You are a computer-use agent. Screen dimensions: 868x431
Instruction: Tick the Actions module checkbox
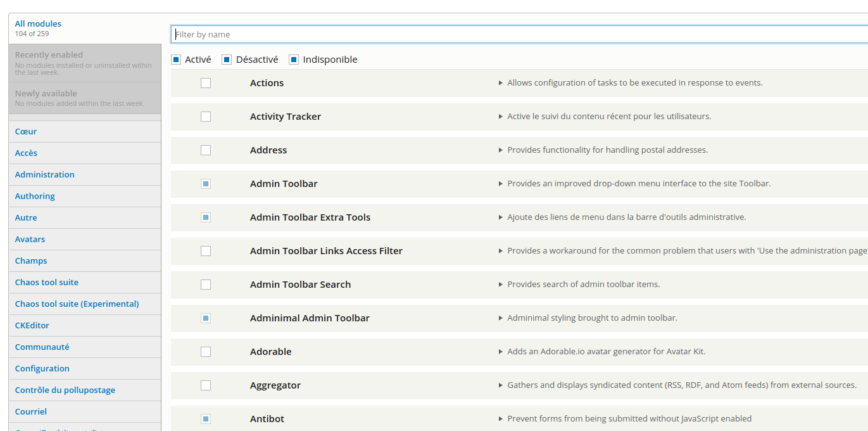point(206,83)
